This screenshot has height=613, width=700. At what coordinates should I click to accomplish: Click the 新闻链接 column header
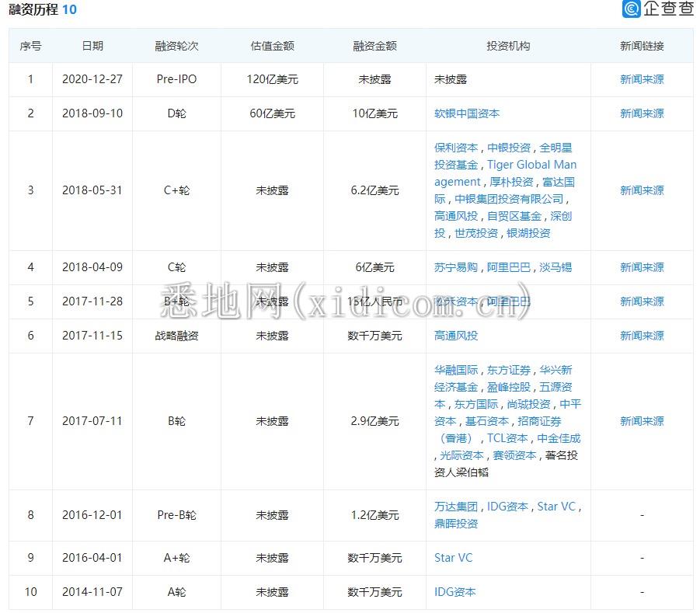pos(642,46)
